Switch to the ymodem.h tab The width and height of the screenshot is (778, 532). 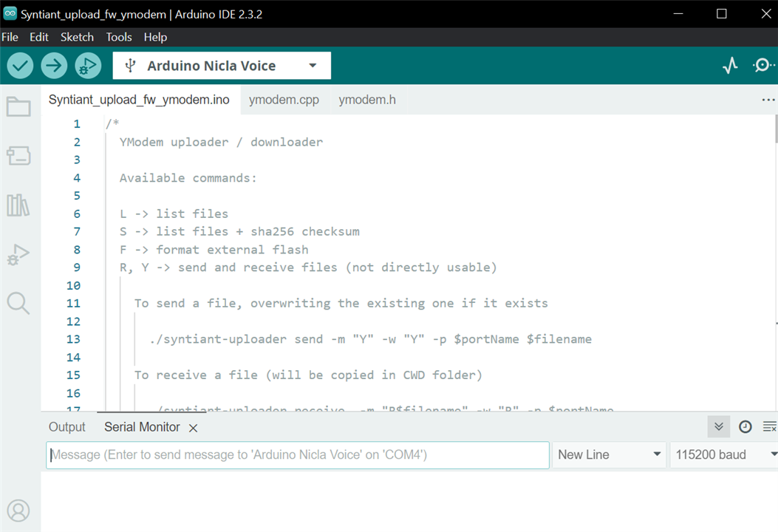367,100
